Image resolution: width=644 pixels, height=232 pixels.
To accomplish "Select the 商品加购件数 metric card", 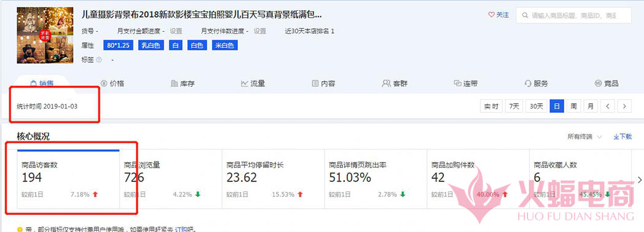I will pyautogui.click(x=478, y=179).
